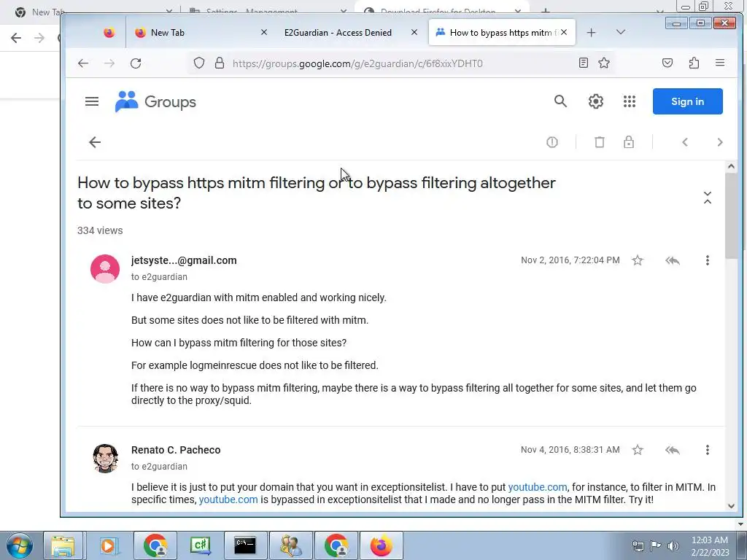This screenshot has width=747, height=560.
Task: Open the first youtube.com link in Renato's reply
Action: tap(538, 487)
